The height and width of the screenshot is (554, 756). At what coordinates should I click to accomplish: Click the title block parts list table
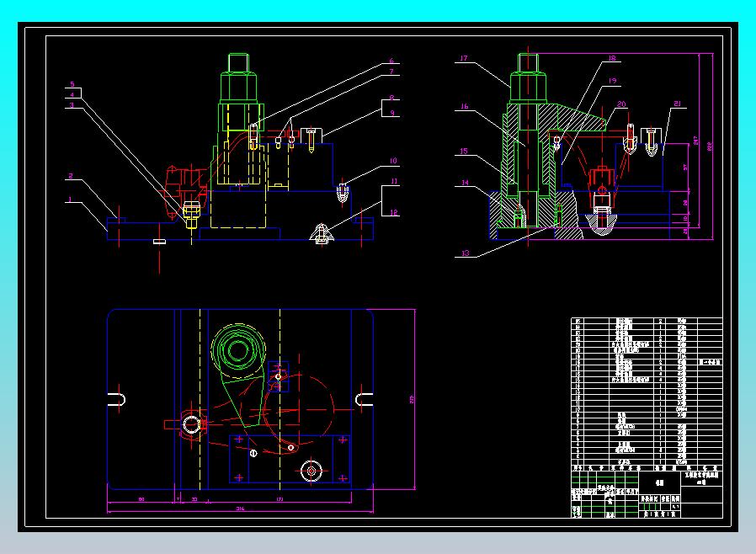click(x=647, y=394)
